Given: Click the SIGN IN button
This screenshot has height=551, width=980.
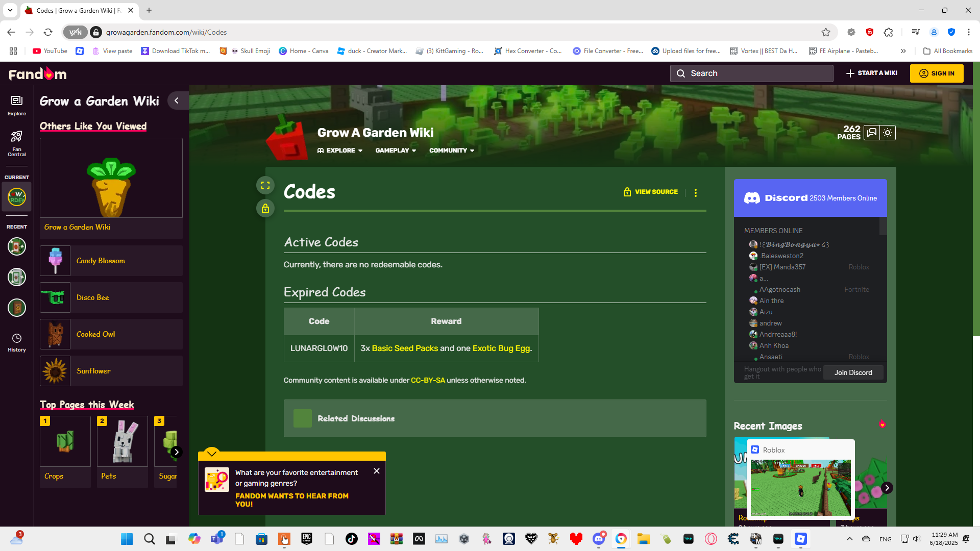Looking at the screenshot, I should tap(937, 73).
